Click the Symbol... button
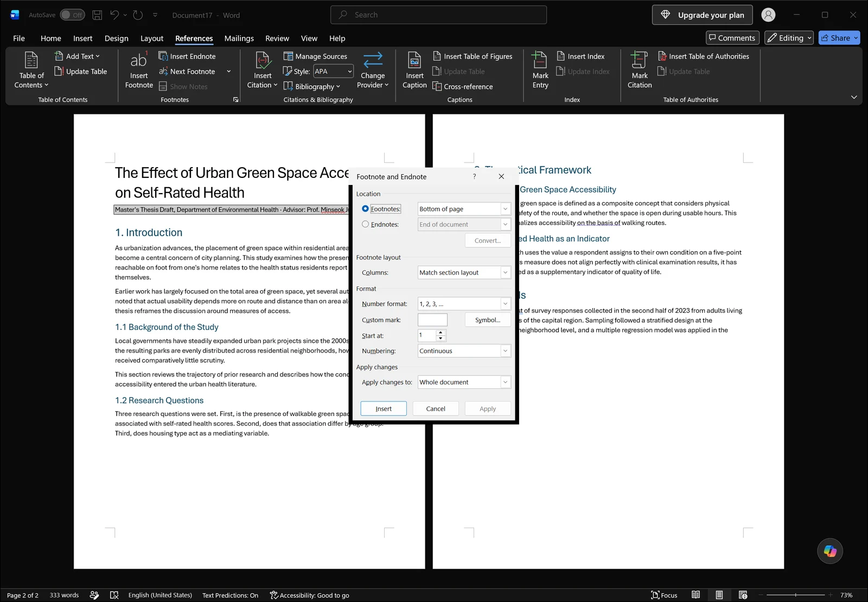The width and height of the screenshot is (868, 602). [488, 320]
